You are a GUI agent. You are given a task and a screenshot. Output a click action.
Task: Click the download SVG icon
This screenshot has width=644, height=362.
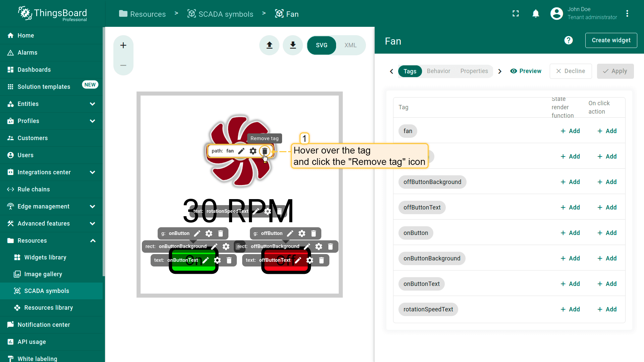[293, 45]
